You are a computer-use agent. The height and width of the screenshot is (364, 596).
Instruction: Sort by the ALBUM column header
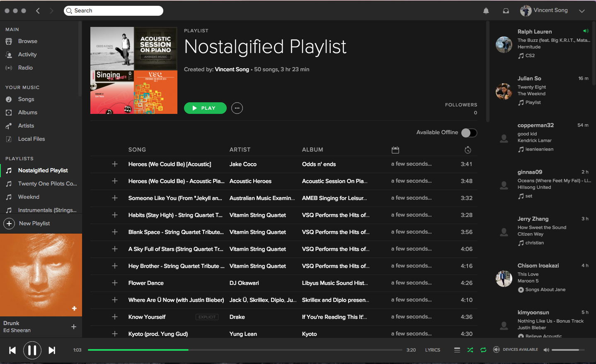(x=313, y=150)
